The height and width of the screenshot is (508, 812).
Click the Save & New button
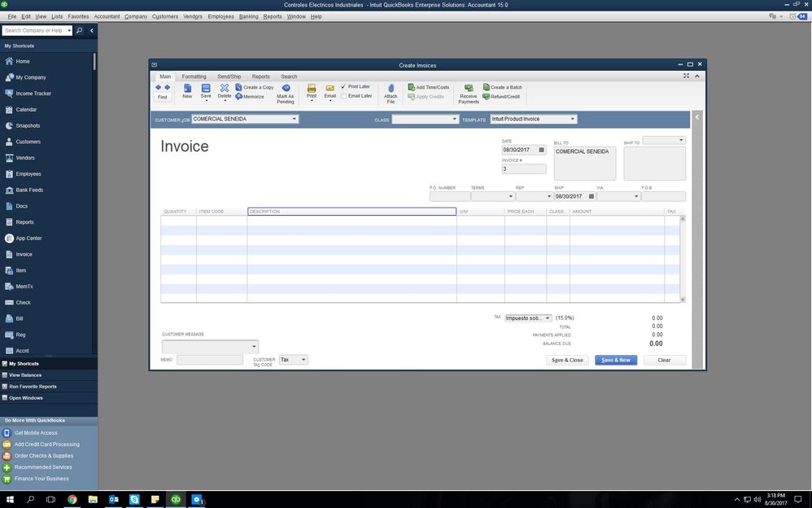click(x=616, y=360)
